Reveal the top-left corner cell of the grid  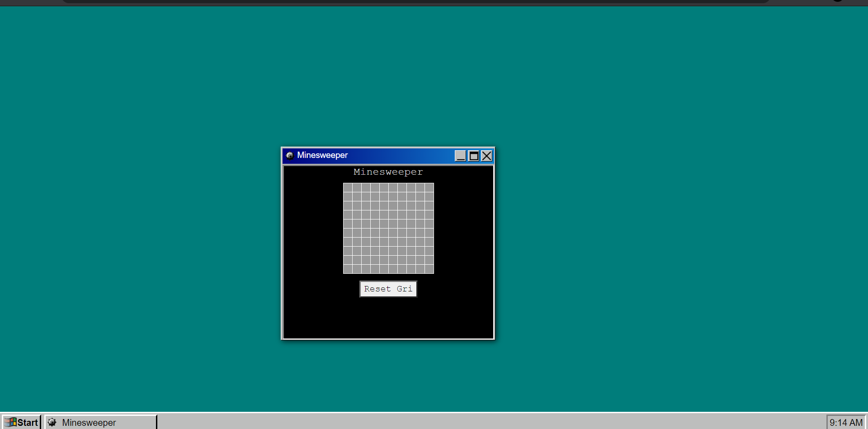(x=348, y=187)
